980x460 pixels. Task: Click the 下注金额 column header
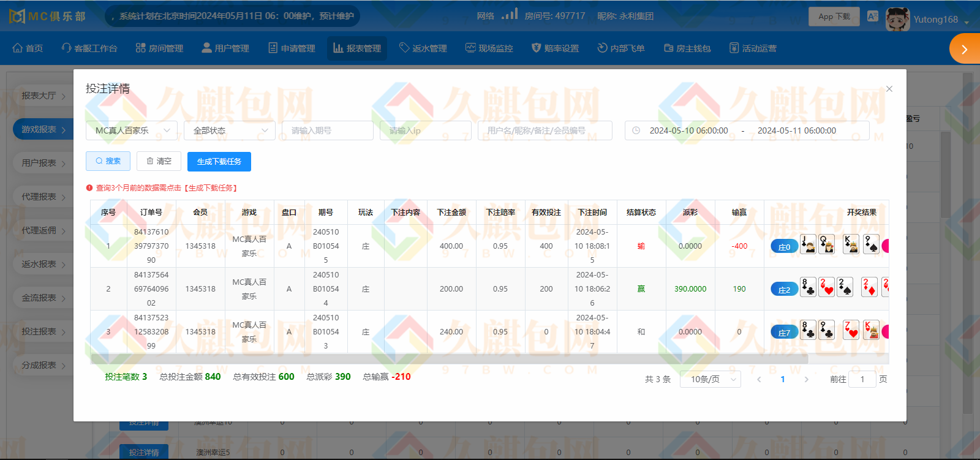pos(451,213)
